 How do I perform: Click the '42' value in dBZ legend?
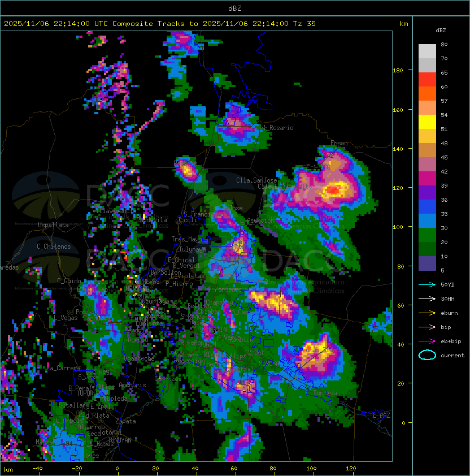tap(444, 171)
